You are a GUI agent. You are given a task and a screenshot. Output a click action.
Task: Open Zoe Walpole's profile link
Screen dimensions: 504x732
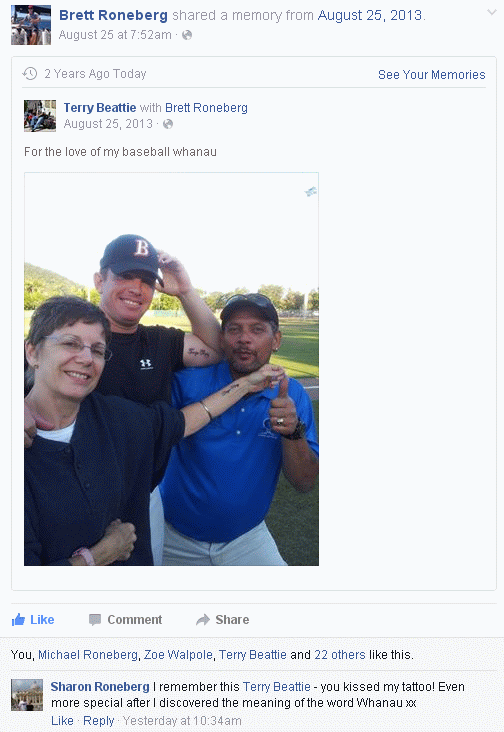tap(178, 655)
